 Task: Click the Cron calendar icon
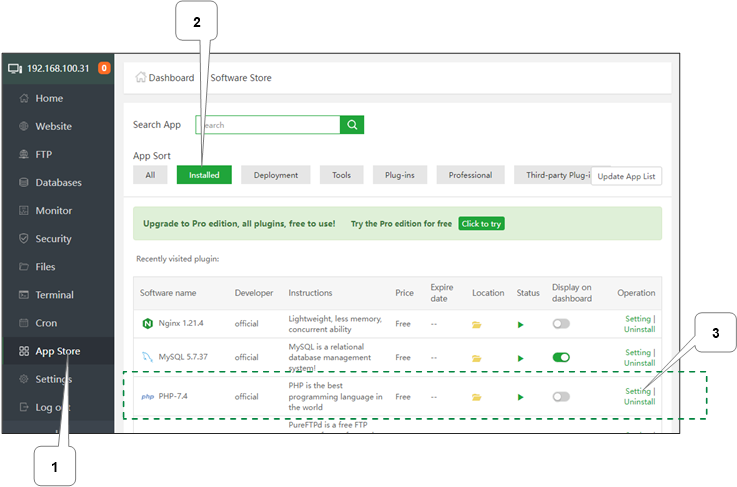pyautogui.click(x=24, y=322)
